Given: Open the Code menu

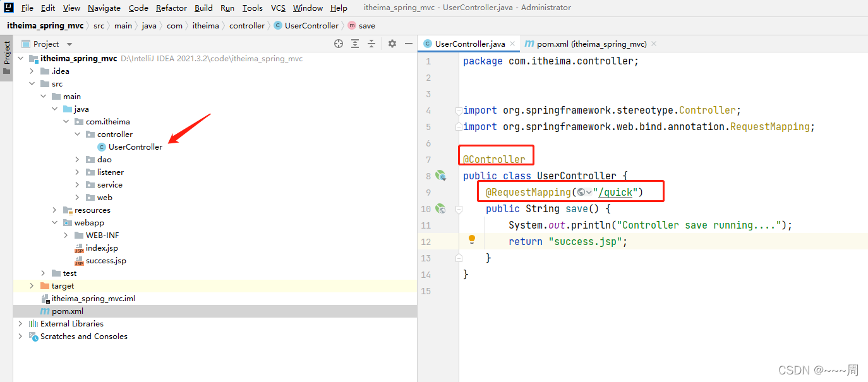Looking at the screenshot, I should [x=138, y=8].
